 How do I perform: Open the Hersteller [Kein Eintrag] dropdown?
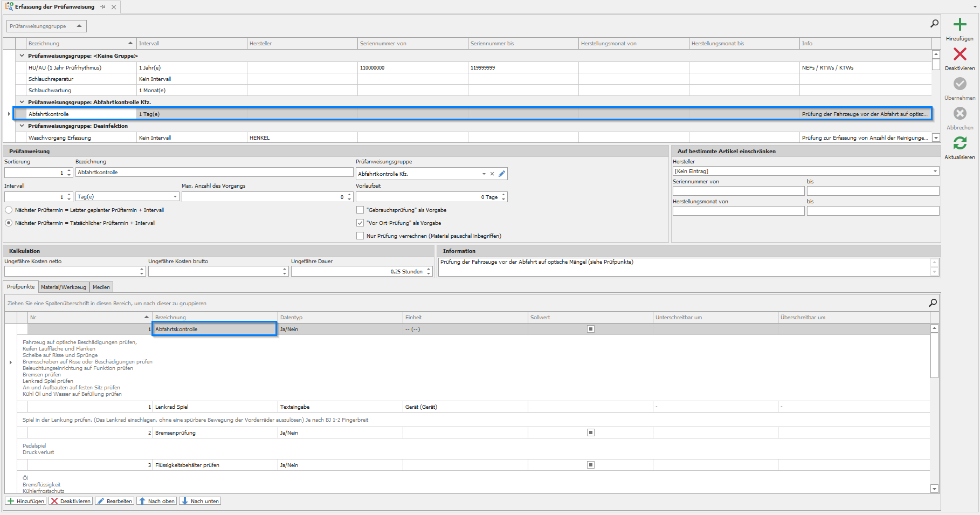coord(935,171)
